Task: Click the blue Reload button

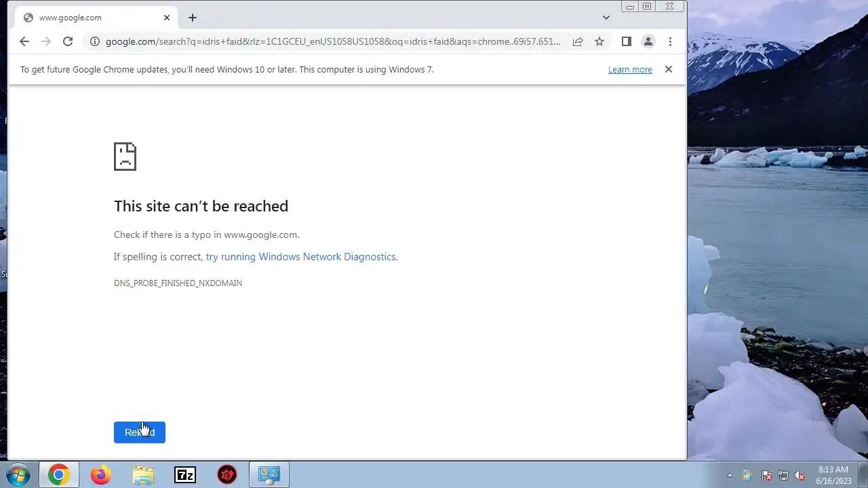Action: point(140,432)
